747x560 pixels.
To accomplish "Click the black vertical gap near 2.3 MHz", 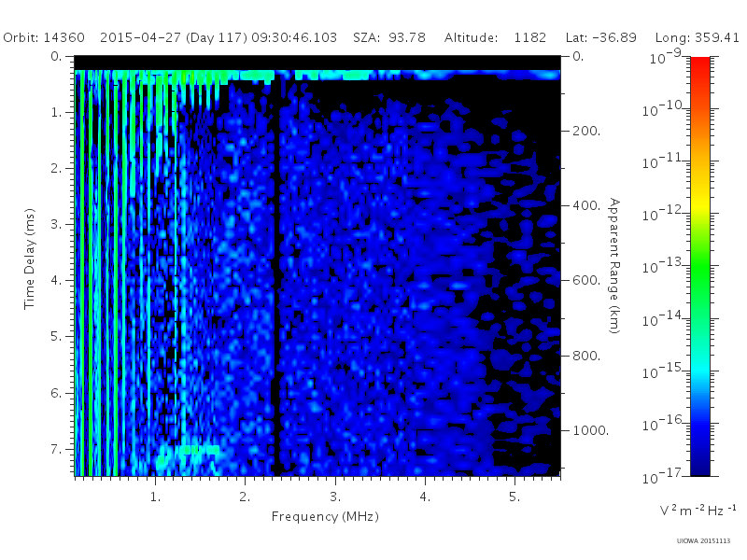I will click(276, 276).
